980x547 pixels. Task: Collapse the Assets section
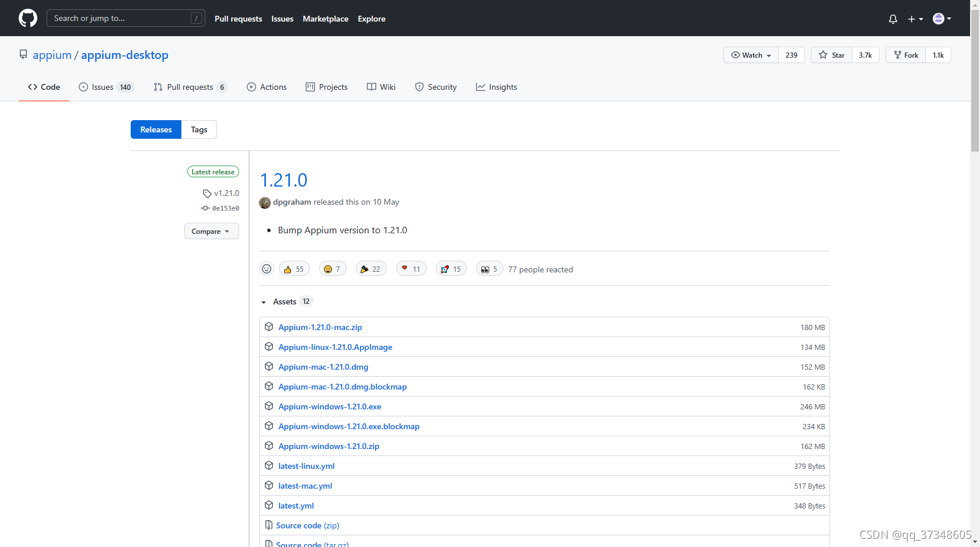(286, 301)
